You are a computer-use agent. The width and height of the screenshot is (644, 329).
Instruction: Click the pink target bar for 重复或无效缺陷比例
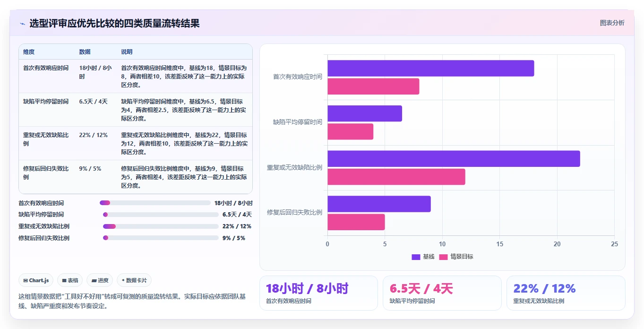coord(396,177)
